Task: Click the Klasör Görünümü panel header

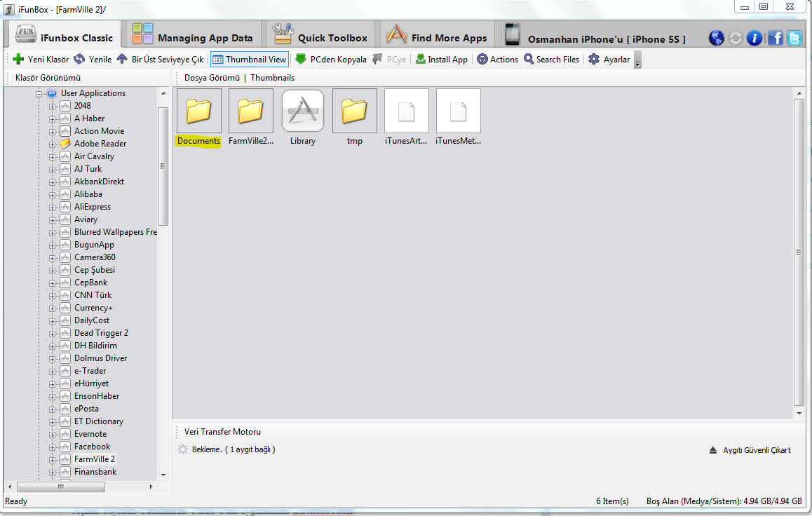Action: (x=48, y=78)
